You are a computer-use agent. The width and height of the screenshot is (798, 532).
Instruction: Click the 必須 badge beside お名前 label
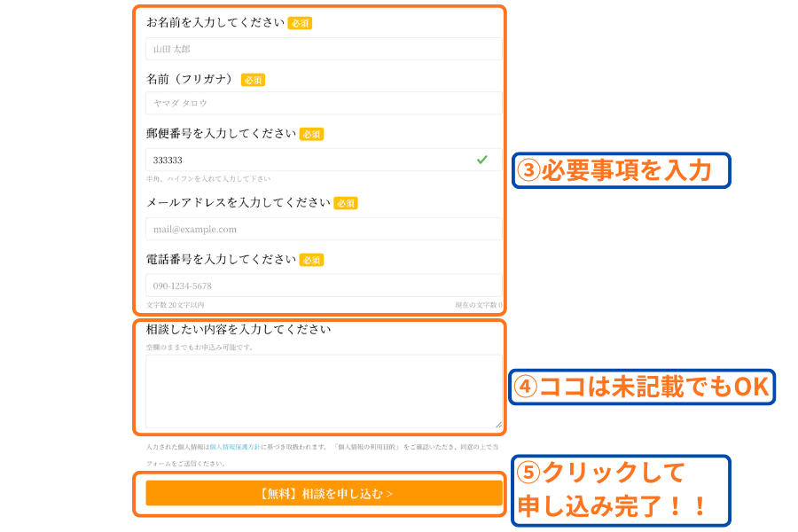tap(300, 23)
